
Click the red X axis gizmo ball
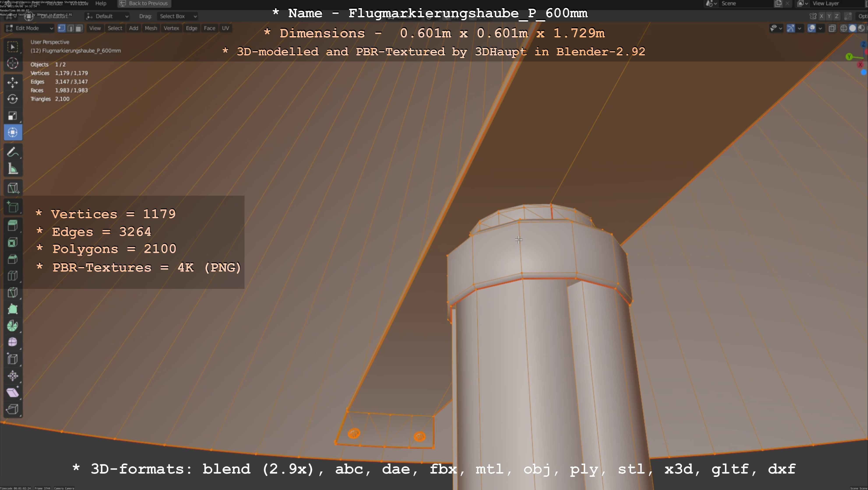[x=860, y=65]
